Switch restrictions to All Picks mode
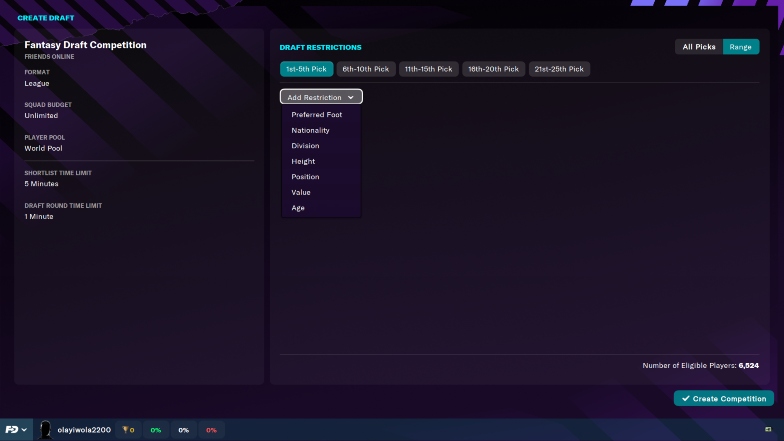 point(699,47)
